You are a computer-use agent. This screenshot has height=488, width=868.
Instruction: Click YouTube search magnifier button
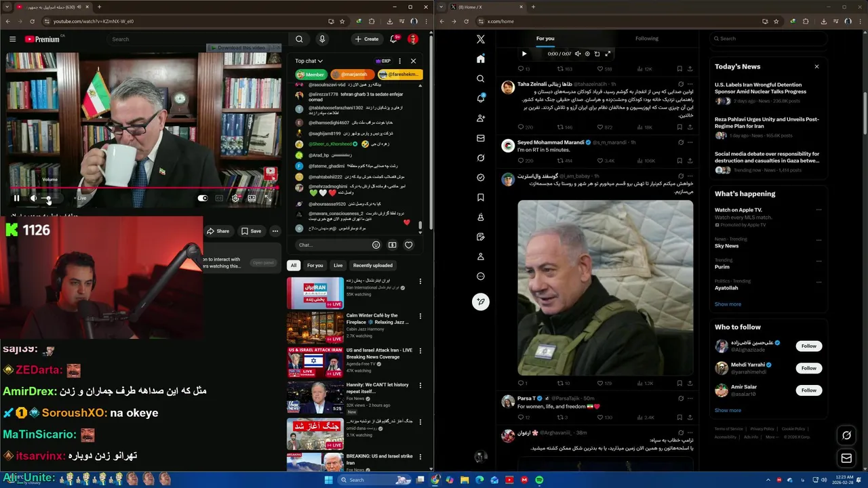pyautogui.click(x=299, y=39)
